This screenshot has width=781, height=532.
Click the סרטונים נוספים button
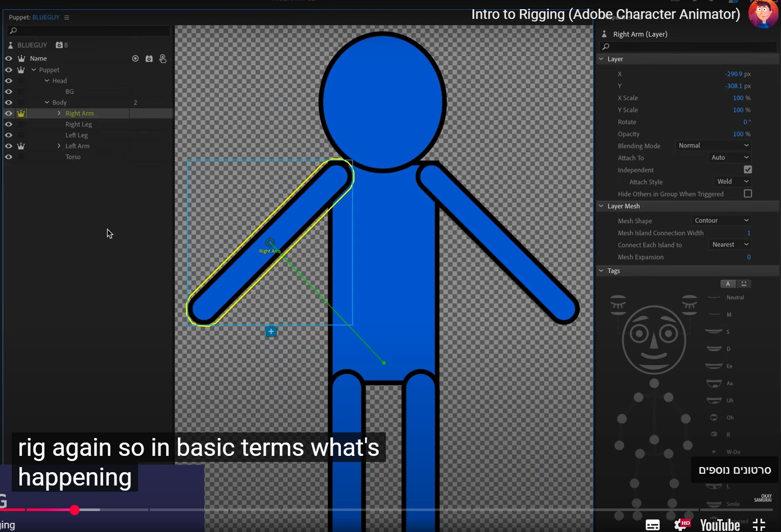[x=735, y=470]
